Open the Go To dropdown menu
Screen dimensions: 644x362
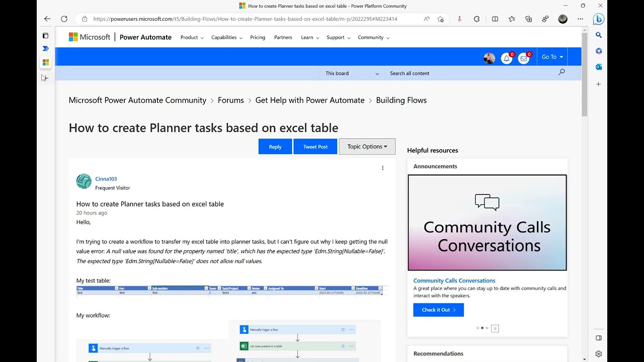click(552, 57)
